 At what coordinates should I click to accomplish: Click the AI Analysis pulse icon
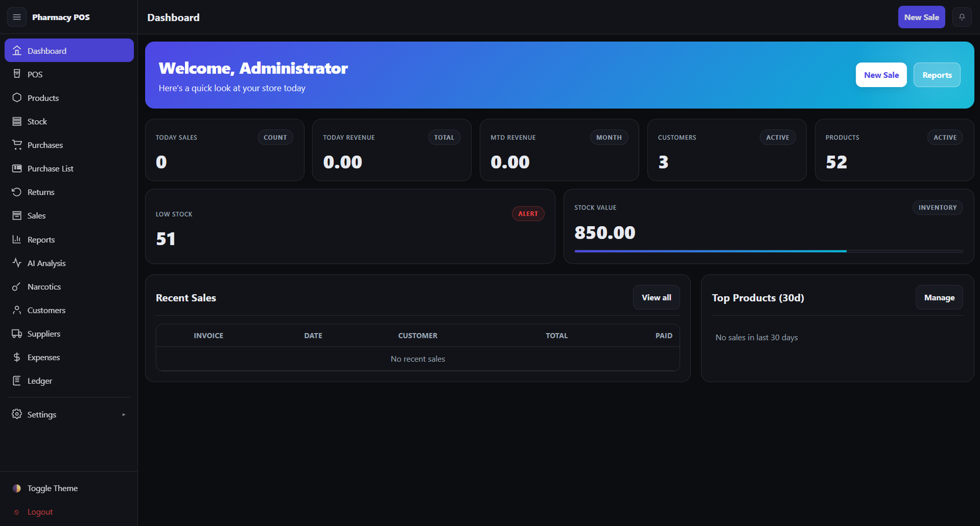(x=17, y=263)
